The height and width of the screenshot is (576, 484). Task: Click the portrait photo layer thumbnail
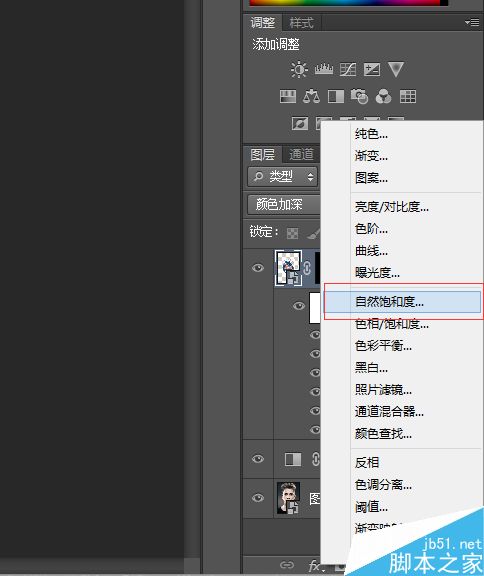[x=288, y=498]
